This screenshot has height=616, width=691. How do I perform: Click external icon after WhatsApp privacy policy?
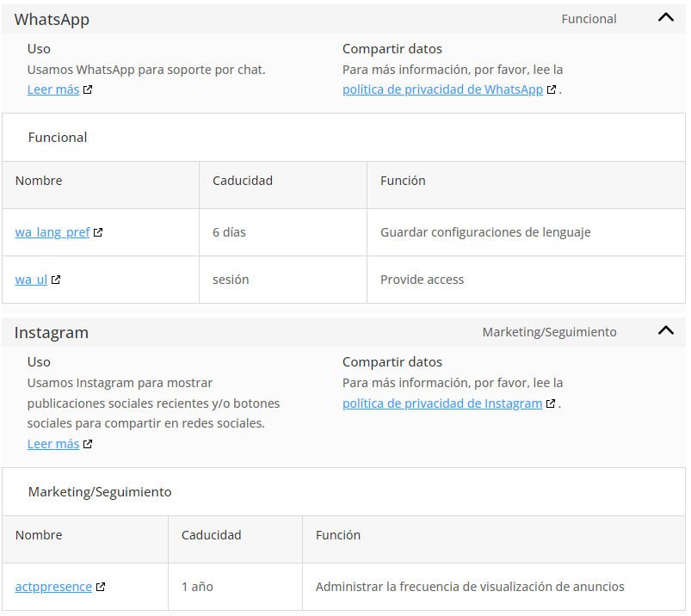[x=551, y=89]
